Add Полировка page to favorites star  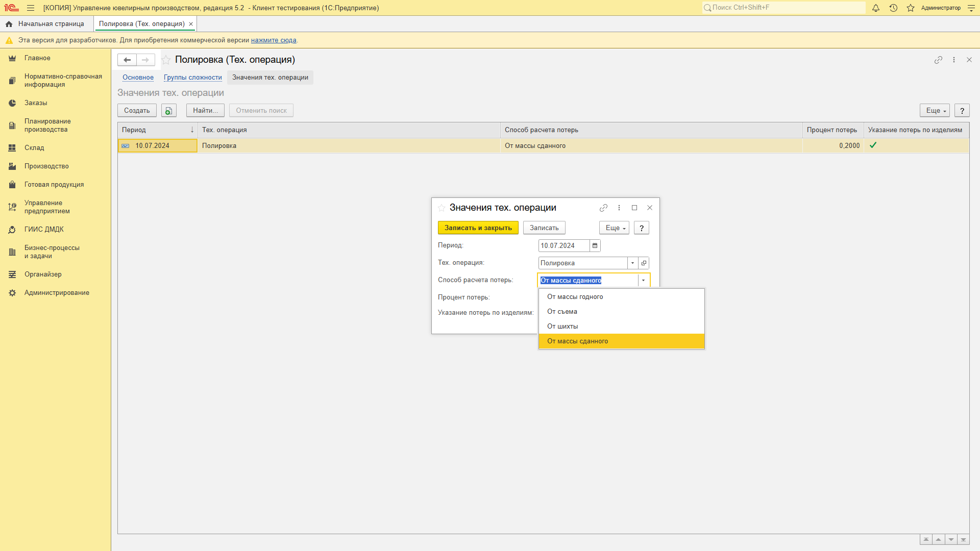(166, 60)
